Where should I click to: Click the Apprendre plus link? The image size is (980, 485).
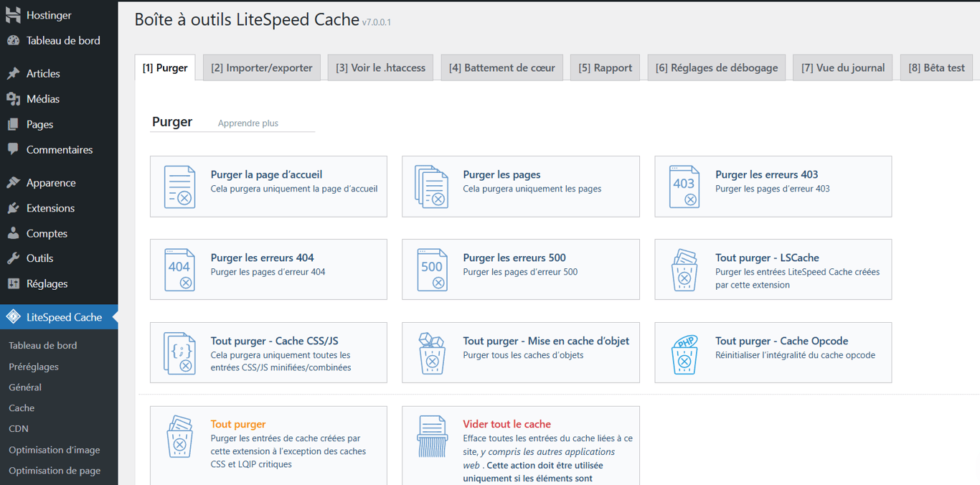point(248,123)
